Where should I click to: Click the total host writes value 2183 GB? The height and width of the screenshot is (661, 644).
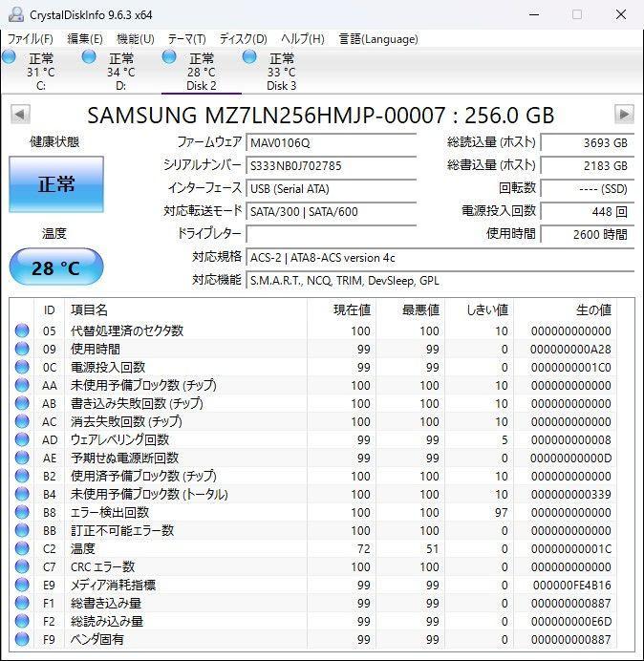[x=588, y=165]
